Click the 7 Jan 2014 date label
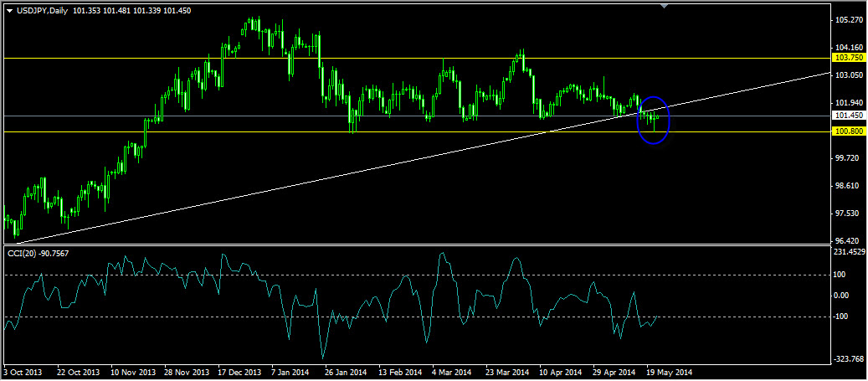This screenshot has height=381, width=868. pyautogui.click(x=292, y=372)
